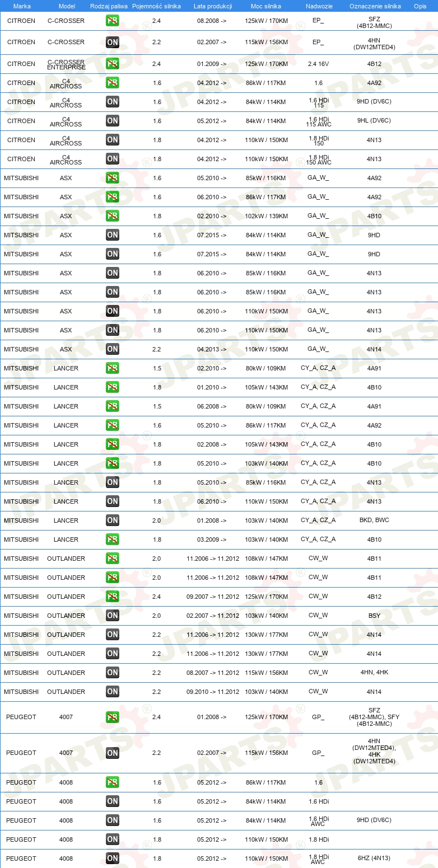Click petrol icon for Peugeot 4007 2.4 row
The height and width of the screenshot is (868, 438).
[113, 717]
